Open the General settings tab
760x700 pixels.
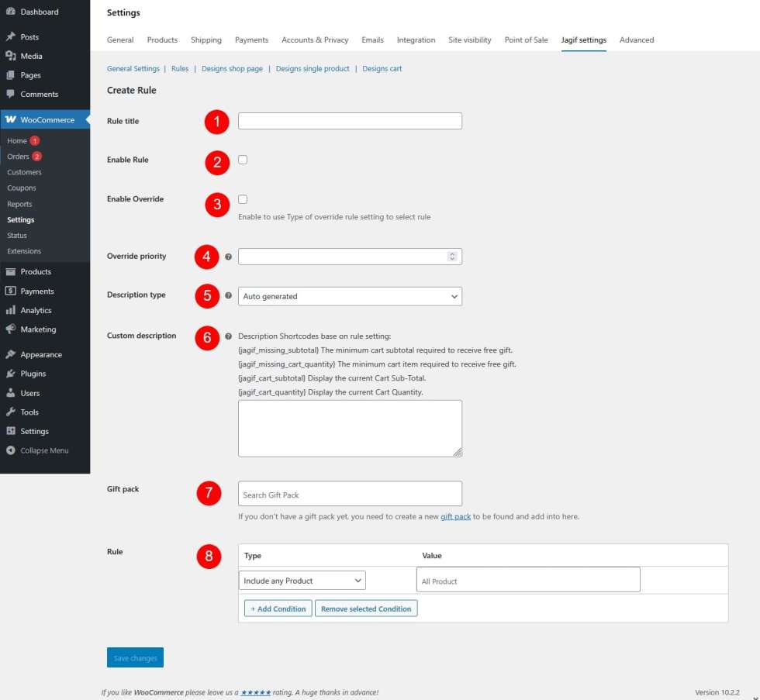coord(120,40)
